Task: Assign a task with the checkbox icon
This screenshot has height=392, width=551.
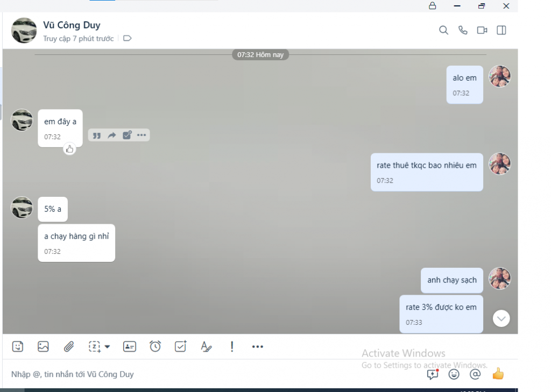Action: click(x=181, y=347)
